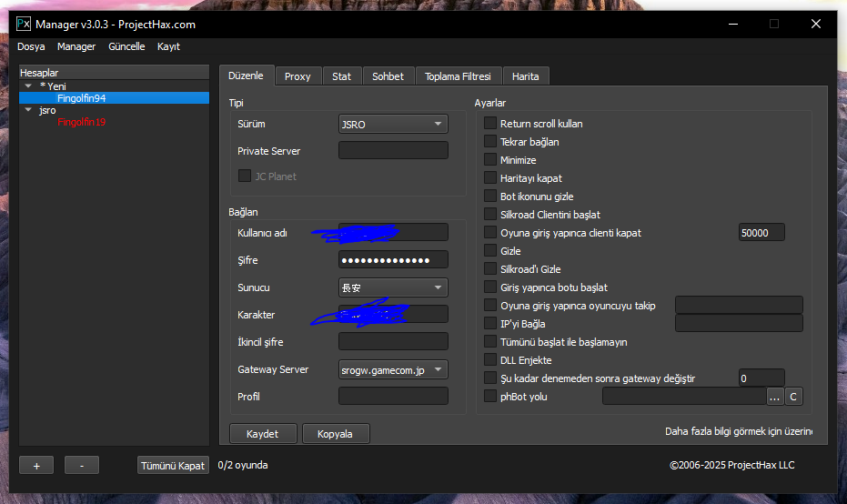Check the DLL Enjekte option
847x504 pixels.
pyautogui.click(x=490, y=360)
